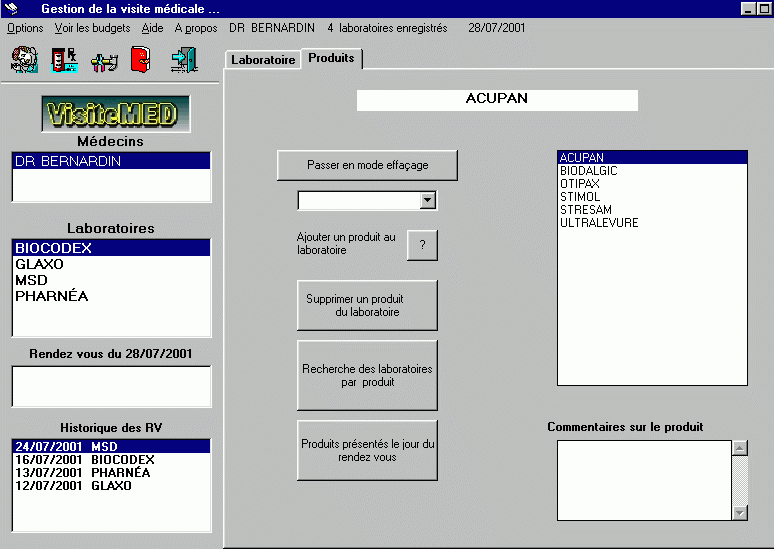Select BIOCODEX in the Laboratoires list
774x549 pixels.
(112, 248)
